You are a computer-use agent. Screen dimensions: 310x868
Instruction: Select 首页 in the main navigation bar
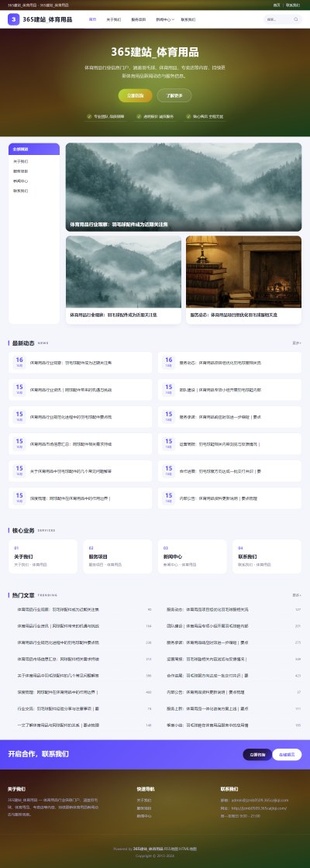click(92, 19)
